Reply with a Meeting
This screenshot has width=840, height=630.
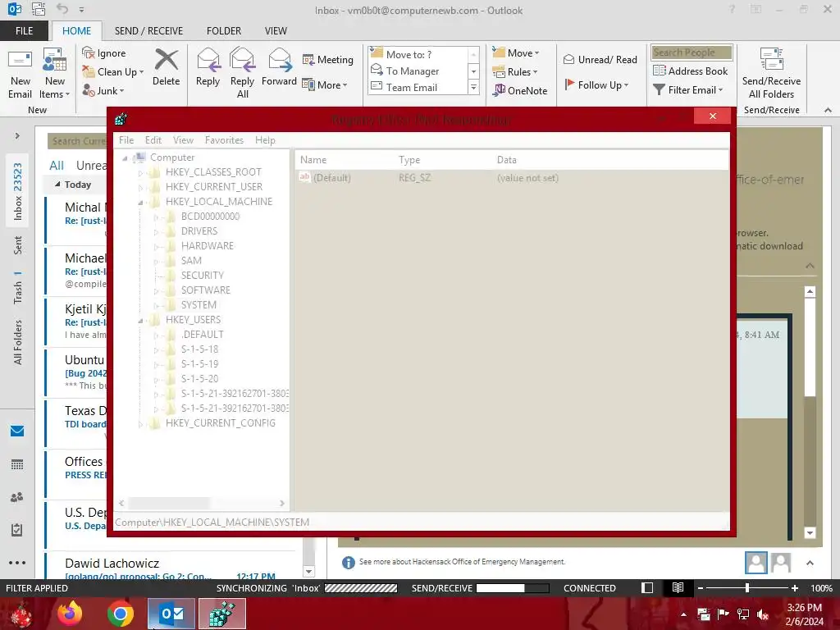coord(328,59)
